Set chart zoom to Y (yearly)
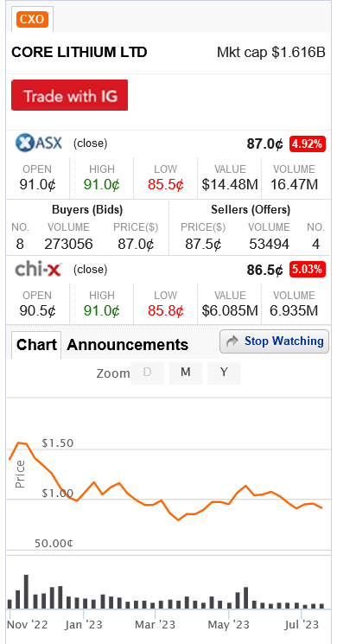 [x=224, y=373]
